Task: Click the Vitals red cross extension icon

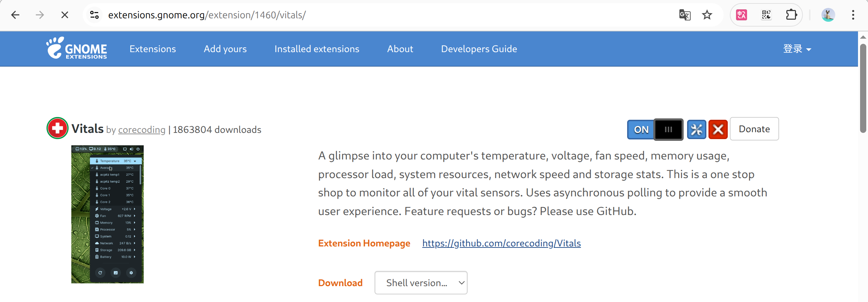Action: (x=58, y=128)
